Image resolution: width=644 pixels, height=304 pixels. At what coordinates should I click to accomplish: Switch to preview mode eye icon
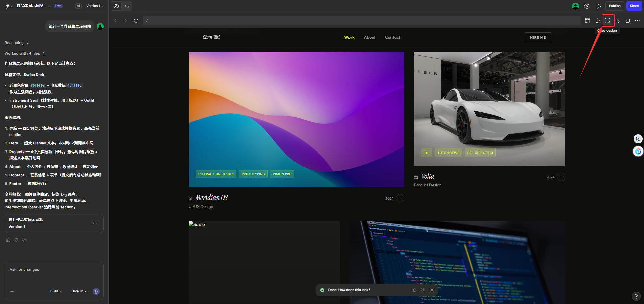point(116,6)
